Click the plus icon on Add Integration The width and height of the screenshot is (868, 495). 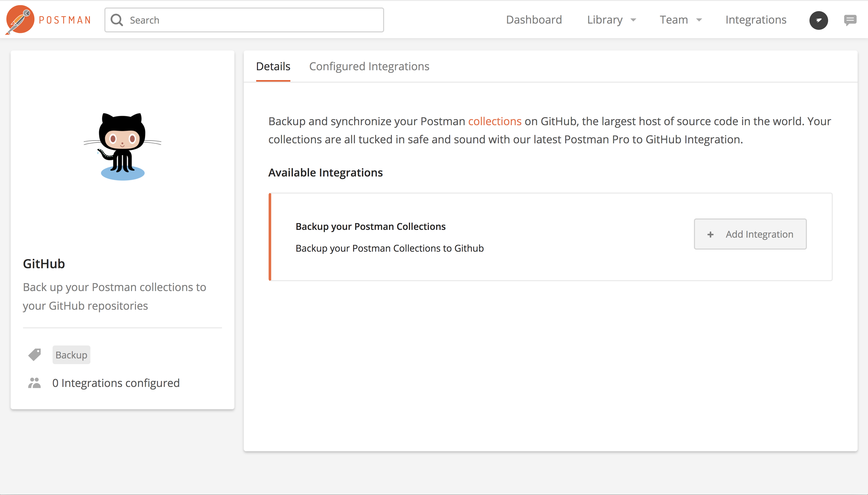tap(710, 234)
